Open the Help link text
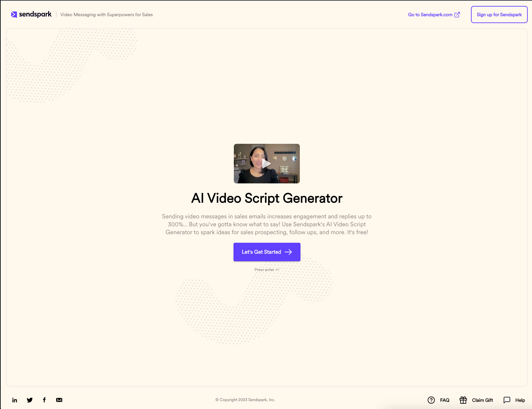Viewport: 532px width, 409px height. pos(520,400)
